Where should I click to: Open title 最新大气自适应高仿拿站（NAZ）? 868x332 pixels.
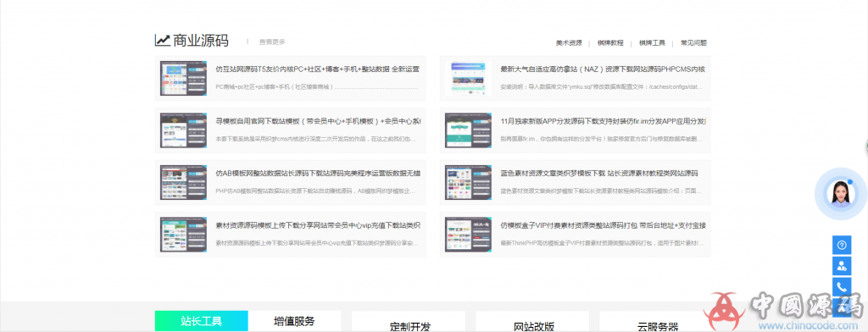click(x=603, y=69)
